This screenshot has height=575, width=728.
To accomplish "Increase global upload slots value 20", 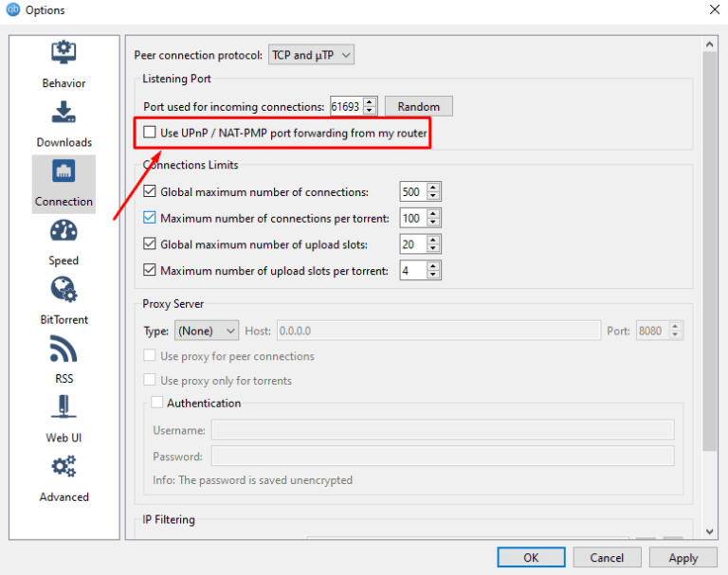I will 433,240.
